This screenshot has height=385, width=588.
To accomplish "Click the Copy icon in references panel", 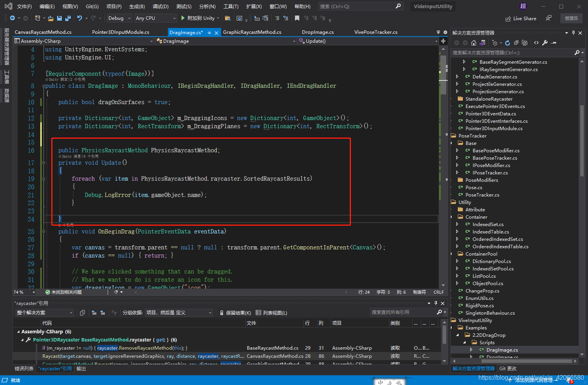I will point(82,313).
